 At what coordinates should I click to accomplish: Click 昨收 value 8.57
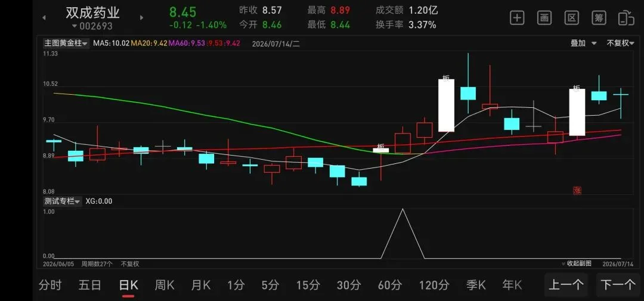click(273, 10)
